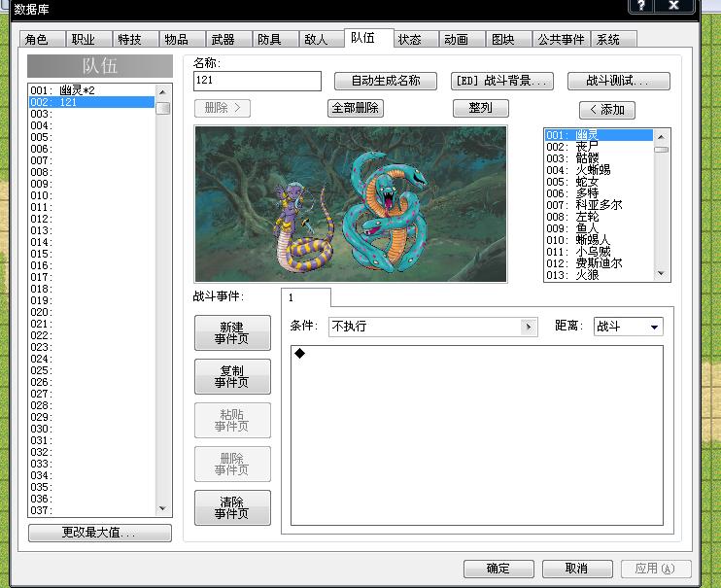Open the 公共事件 tab
This screenshot has width=721, height=588.
coord(562,40)
